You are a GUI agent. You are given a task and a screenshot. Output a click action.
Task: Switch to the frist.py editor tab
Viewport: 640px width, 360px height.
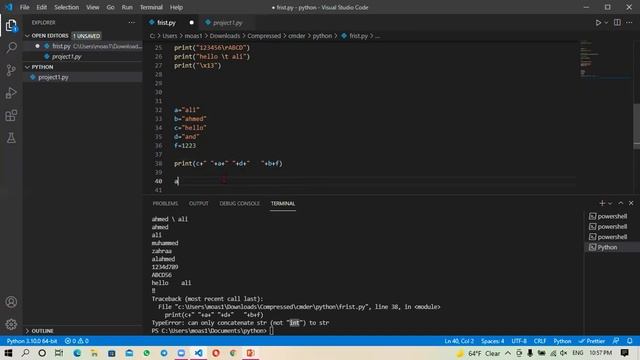coord(171,23)
